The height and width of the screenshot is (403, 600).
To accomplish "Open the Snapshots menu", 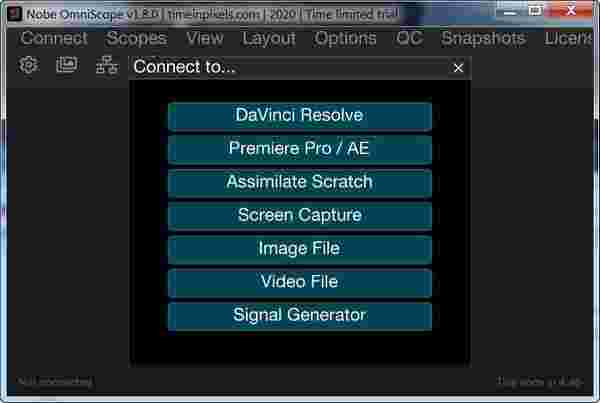I will pos(483,38).
